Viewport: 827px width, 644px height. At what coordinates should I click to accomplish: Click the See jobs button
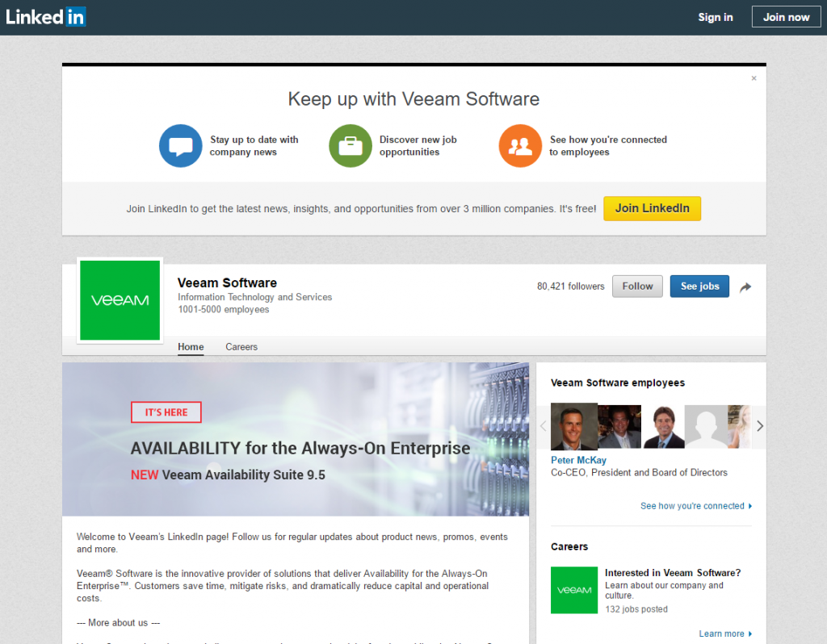tap(699, 286)
